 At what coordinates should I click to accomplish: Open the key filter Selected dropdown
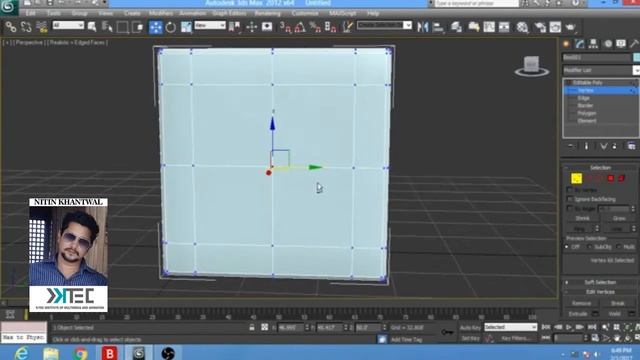pyautogui.click(x=510, y=327)
